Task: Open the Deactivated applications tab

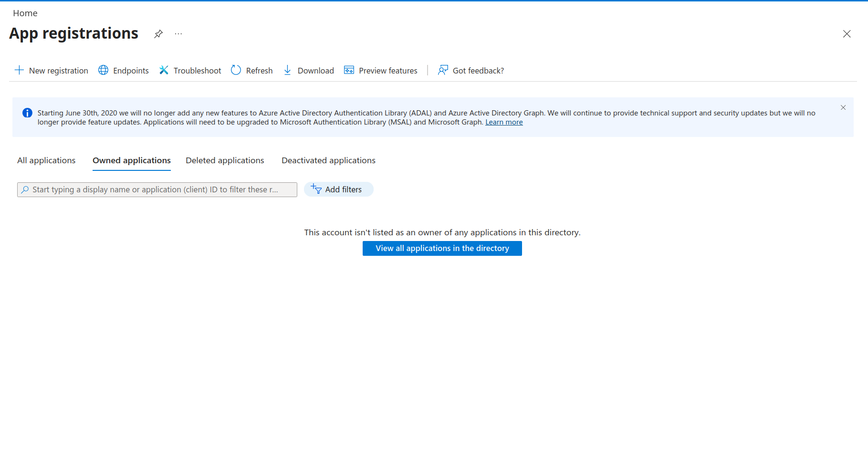Action: (328, 160)
